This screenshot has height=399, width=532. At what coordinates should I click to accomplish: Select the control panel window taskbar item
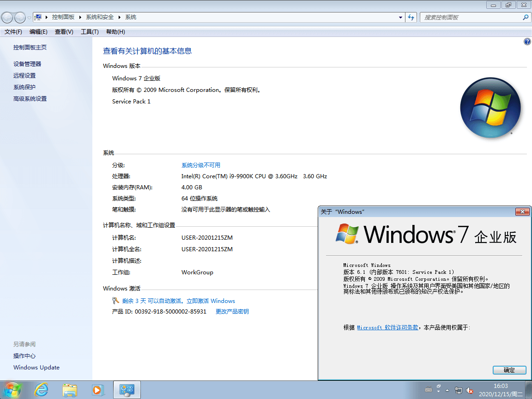click(127, 390)
